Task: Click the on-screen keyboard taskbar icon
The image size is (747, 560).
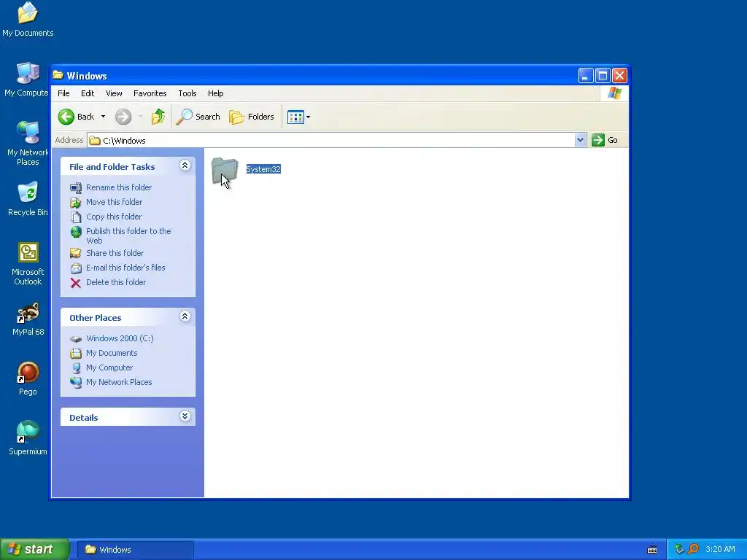Action: click(x=652, y=550)
